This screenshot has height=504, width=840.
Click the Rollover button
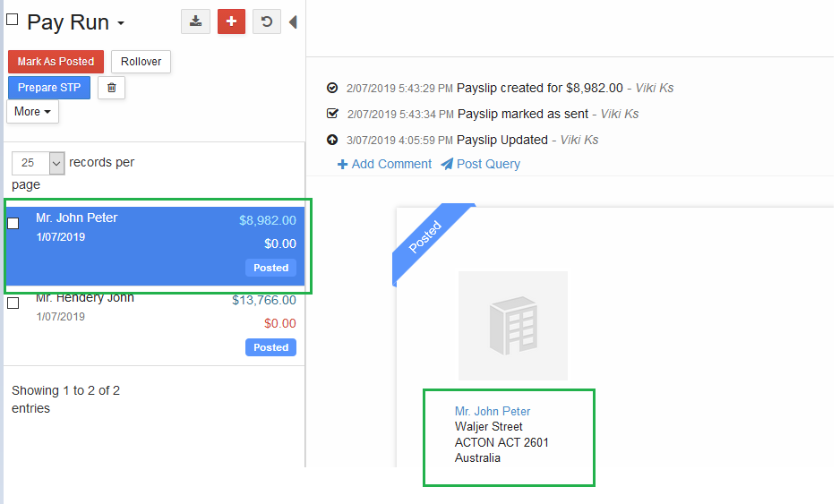(x=141, y=62)
